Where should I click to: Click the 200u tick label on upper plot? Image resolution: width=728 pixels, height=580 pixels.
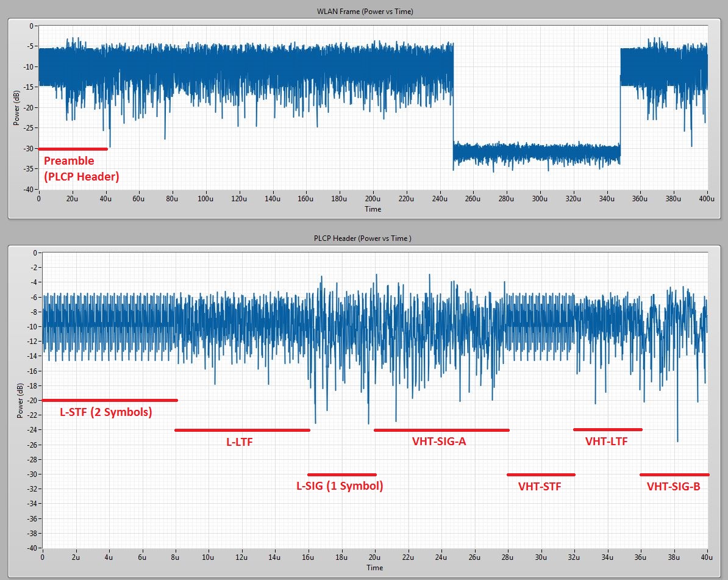pyautogui.click(x=373, y=198)
